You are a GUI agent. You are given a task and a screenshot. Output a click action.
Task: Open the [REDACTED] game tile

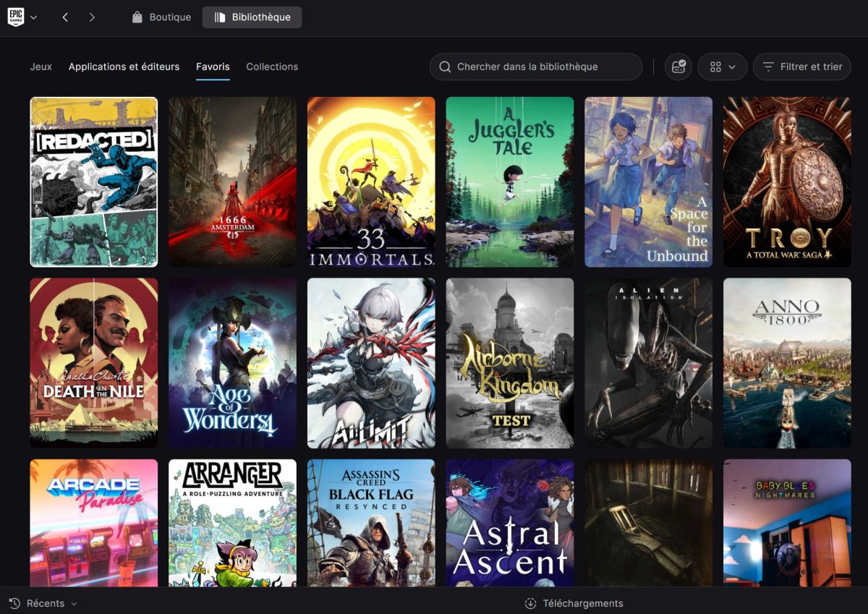(93, 182)
